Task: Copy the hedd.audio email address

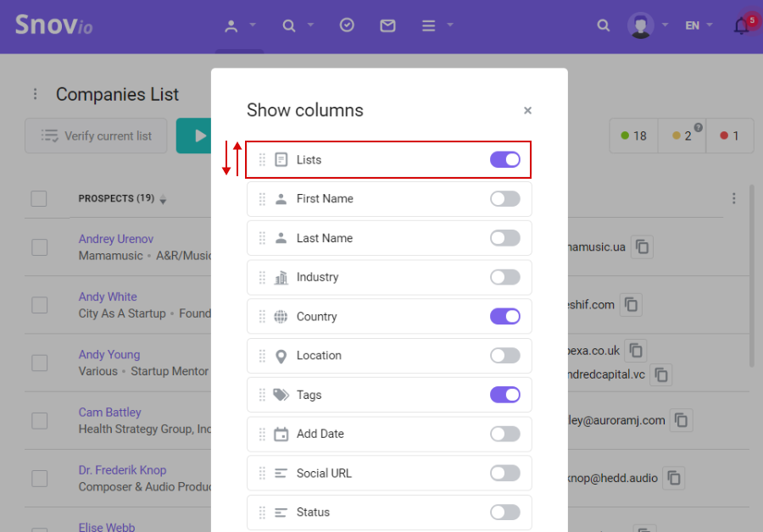Action: click(x=674, y=478)
